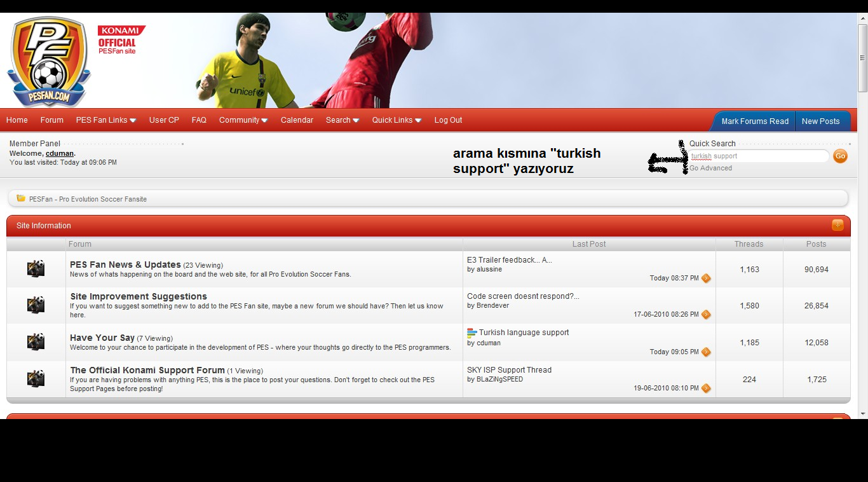Click threads count 1,185
The width and height of the screenshot is (868, 482).
749,343
